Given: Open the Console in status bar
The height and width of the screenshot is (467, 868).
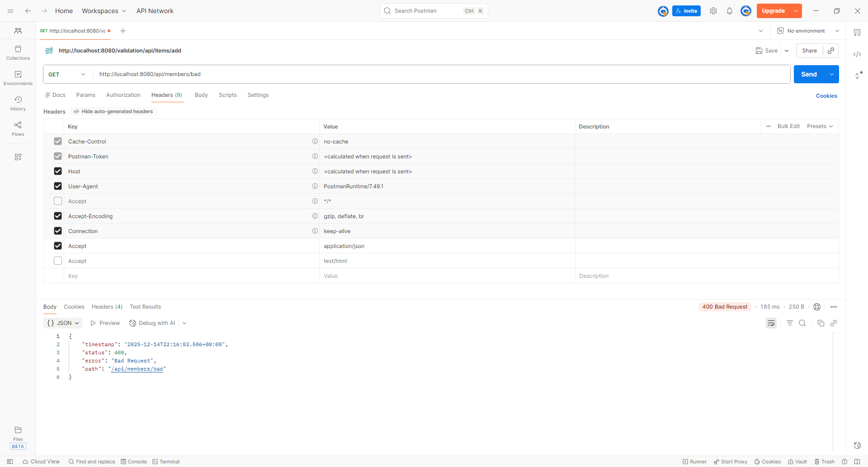Looking at the screenshot, I should click(x=134, y=462).
